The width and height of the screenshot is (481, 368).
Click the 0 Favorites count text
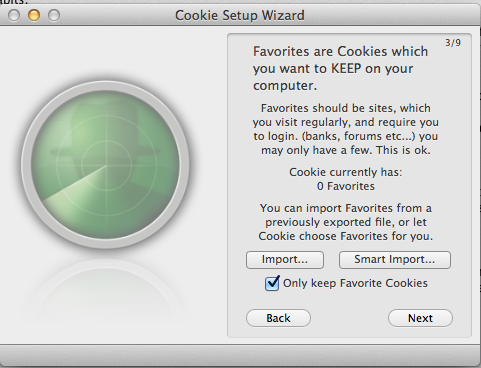coord(346,186)
